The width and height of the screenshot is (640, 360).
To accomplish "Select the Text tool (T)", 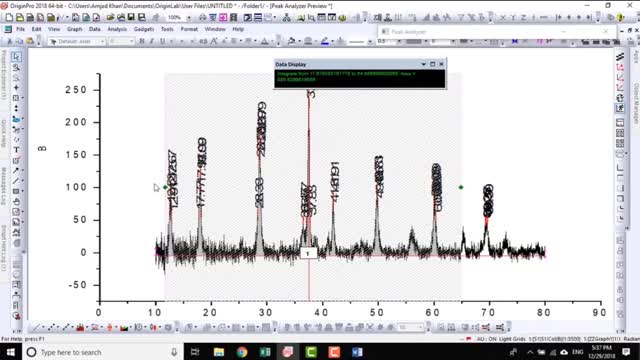I will point(16,150).
